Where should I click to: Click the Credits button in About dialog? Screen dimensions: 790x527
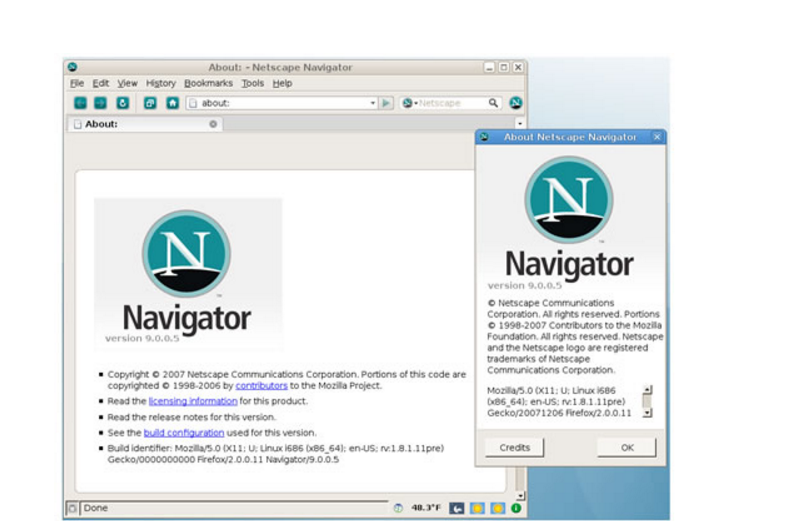[x=514, y=447]
